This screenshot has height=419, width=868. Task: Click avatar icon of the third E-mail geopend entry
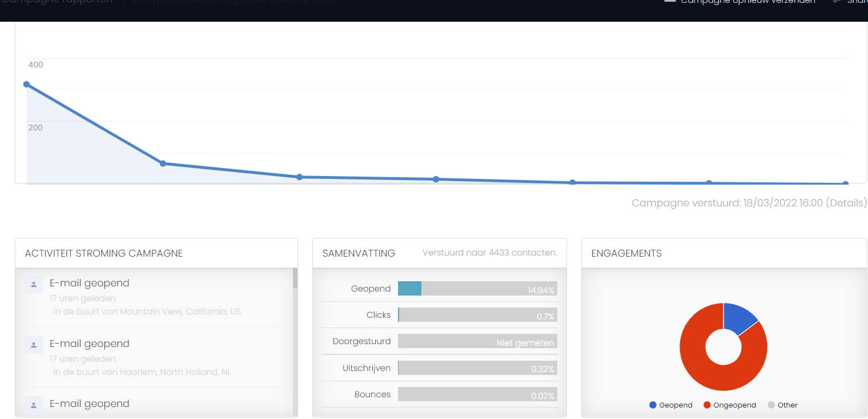point(34,405)
